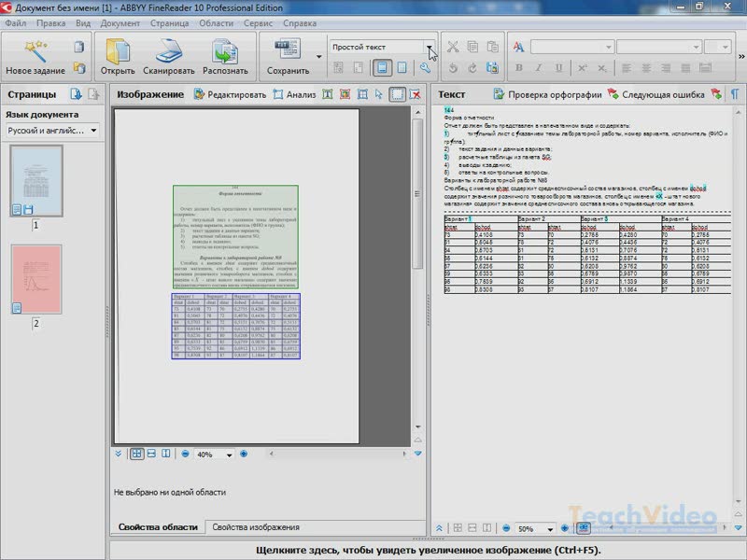Image resolution: width=747 pixels, height=560 pixels.
Task: Toggle Italic formatting button
Action: click(539, 68)
